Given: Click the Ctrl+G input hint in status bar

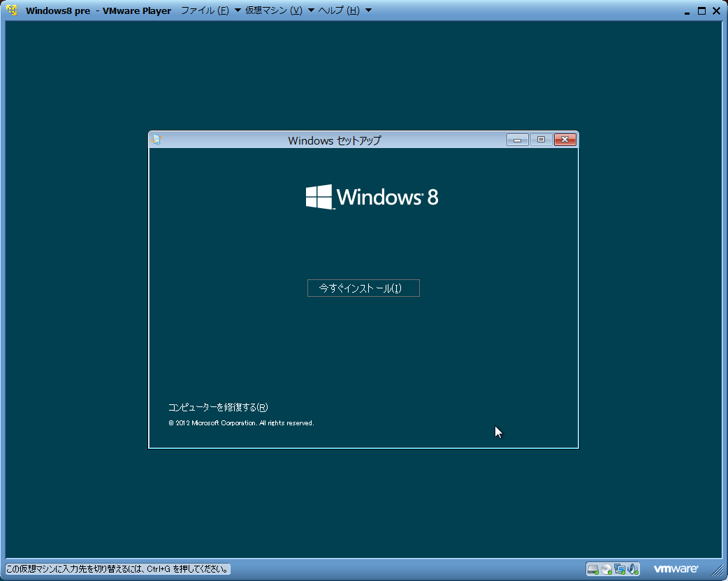Looking at the screenshot, I should (118, 569).
